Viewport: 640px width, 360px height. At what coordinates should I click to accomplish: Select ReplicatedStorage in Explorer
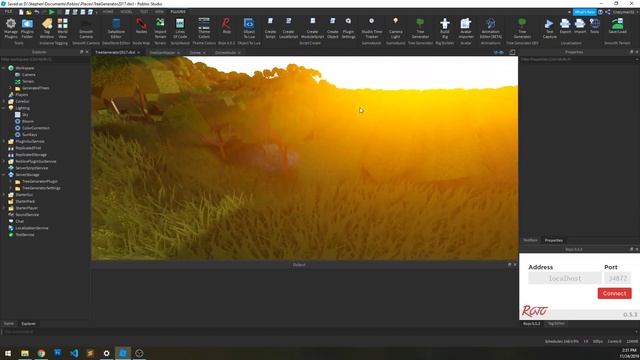click(x=31, y=155)
